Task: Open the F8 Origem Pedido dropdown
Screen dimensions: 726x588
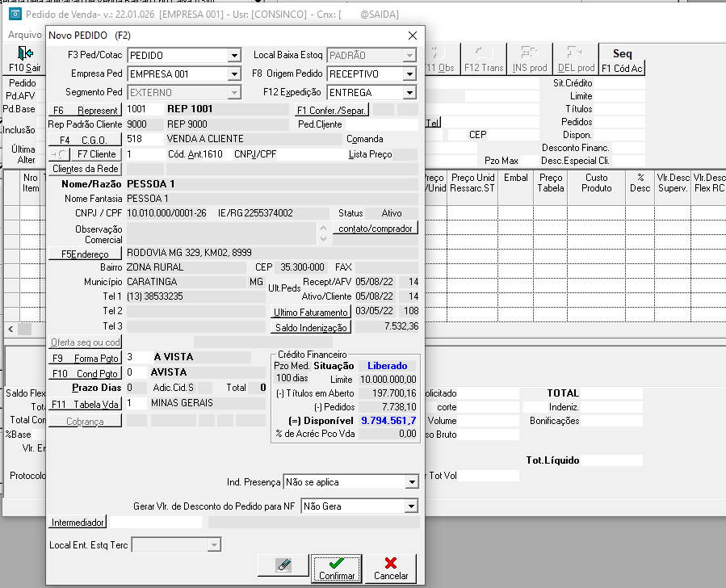Action: tap(409, 74)
